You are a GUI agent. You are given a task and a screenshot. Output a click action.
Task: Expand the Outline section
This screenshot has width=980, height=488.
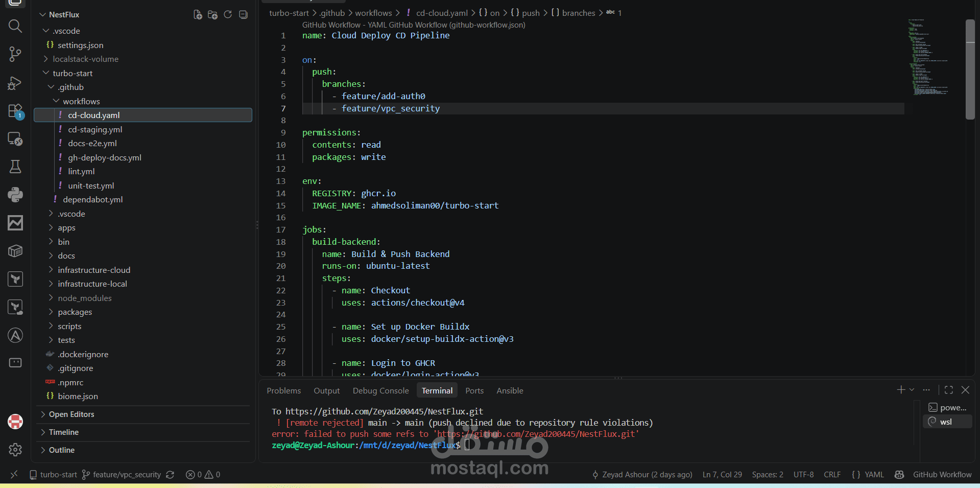(x=143, y=450)
